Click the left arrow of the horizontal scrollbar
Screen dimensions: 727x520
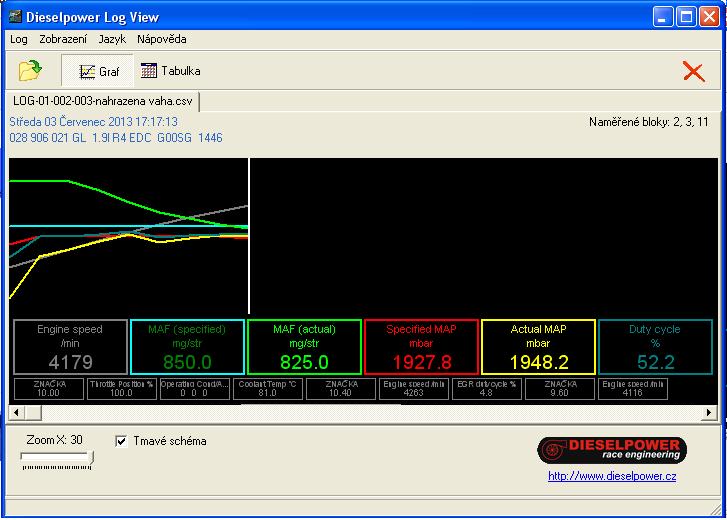click(x=17, y=412)
